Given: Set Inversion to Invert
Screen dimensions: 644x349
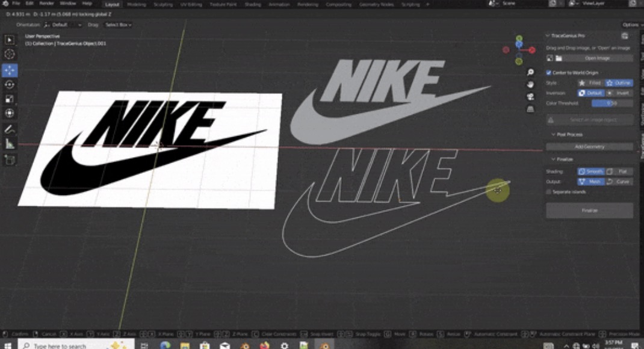Looking at the screenshot, I should [x=619, y=93].
